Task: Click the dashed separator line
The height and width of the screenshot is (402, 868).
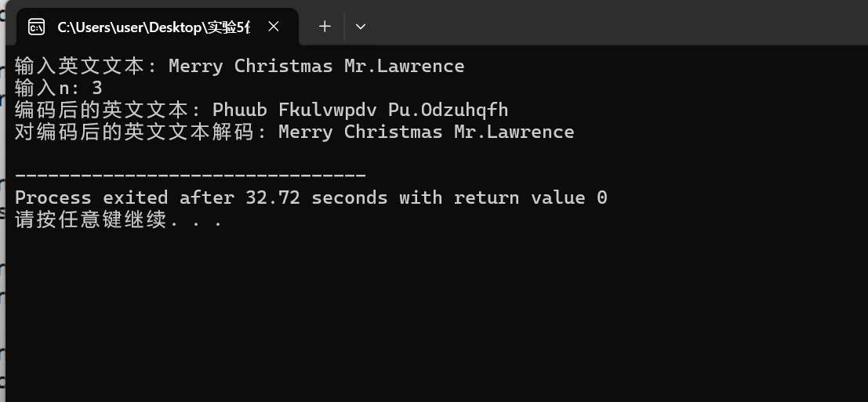Action: pyautogui.click(x=190, y=176)
